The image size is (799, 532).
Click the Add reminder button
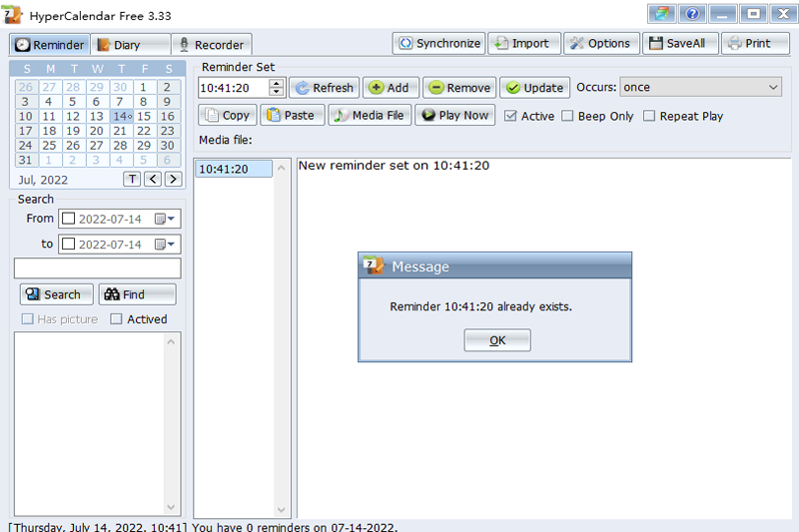pos(391,88)
